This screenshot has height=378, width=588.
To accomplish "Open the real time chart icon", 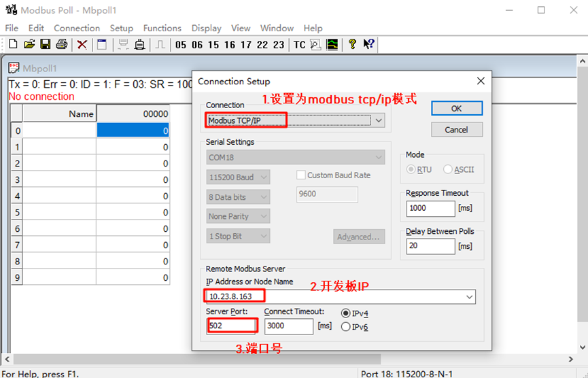I will (332, 45).
